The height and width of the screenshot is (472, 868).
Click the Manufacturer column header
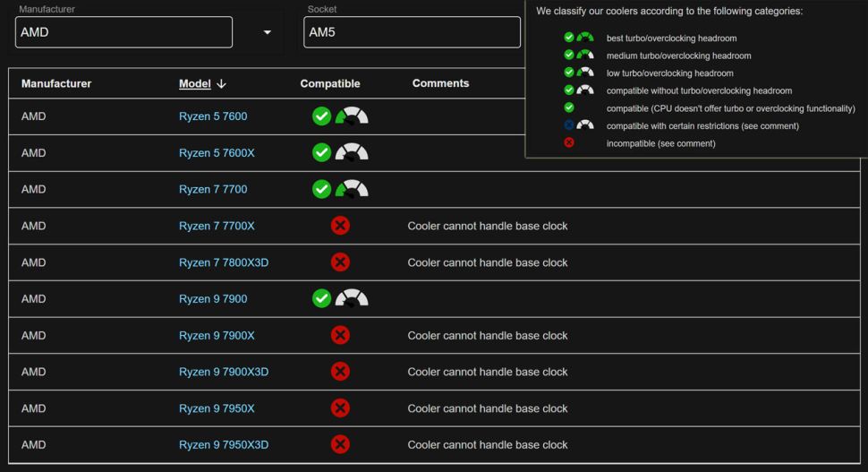click(56, 83)
